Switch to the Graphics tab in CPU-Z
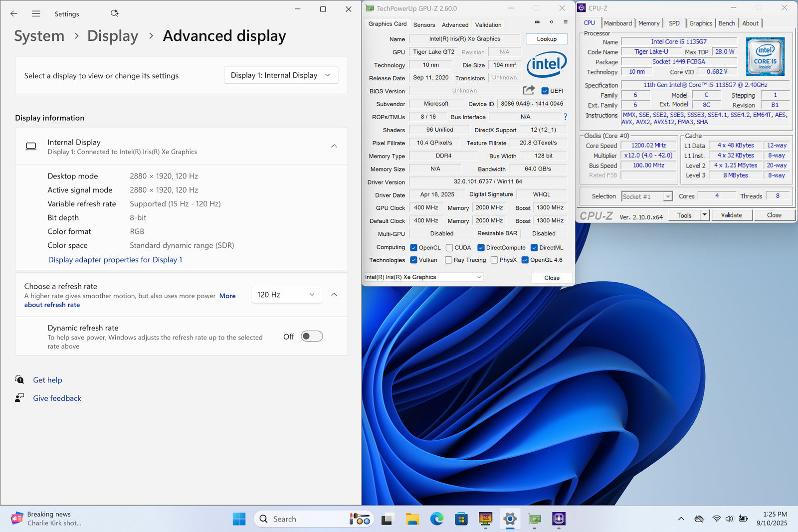The image size is (798, 532). pos(701,23)
